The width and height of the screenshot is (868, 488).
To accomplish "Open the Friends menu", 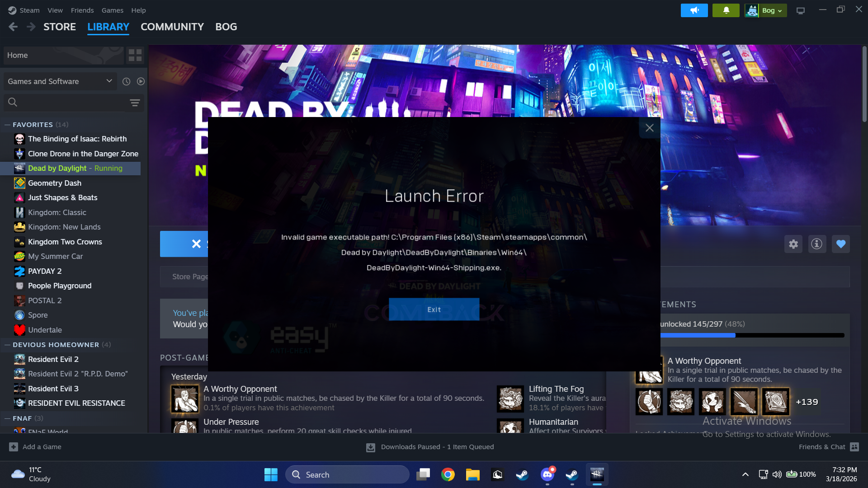I will (82, 10).
